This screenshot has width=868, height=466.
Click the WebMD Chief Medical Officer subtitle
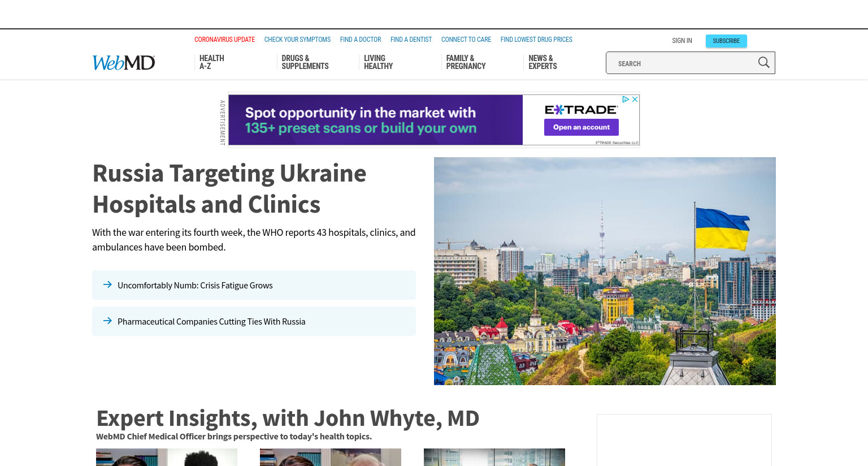tap(234, 437)
